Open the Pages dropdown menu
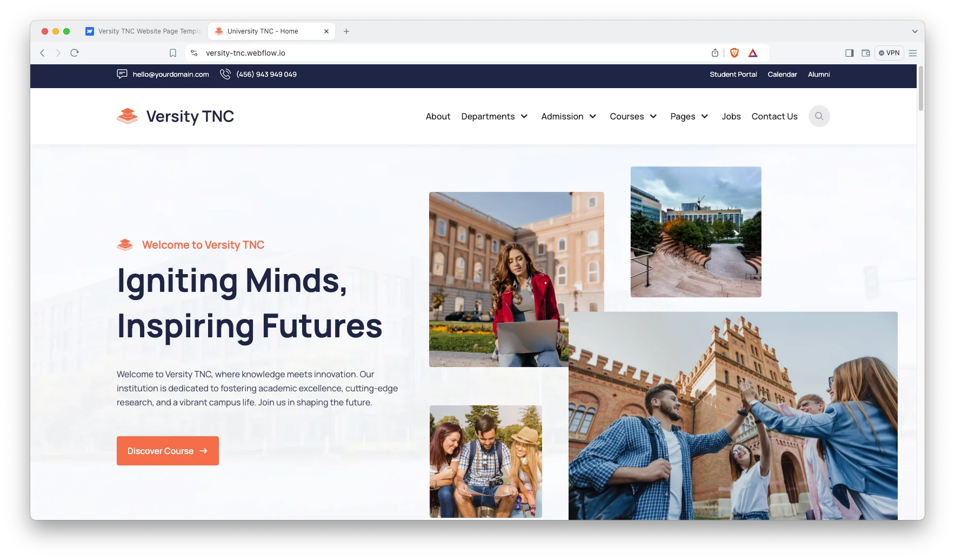This screenshot has height=560, width=955. pyautogui.click(x=689, y=116)
